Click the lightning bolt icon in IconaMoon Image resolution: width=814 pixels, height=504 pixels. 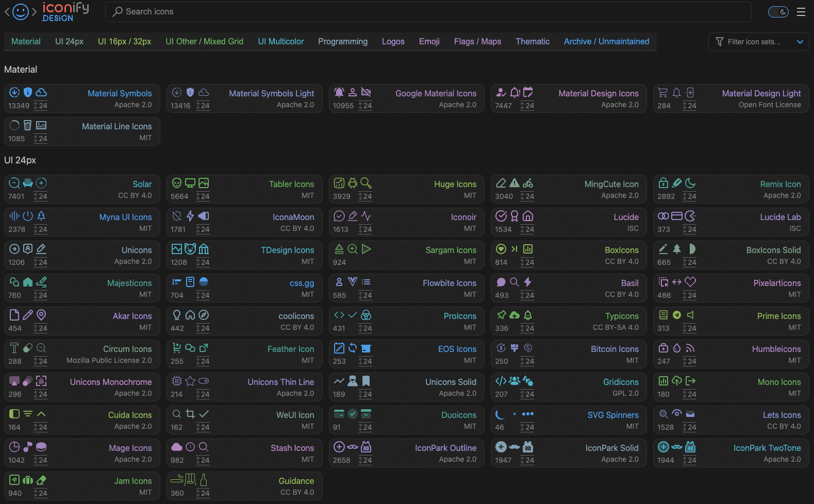tap(190, 216)
